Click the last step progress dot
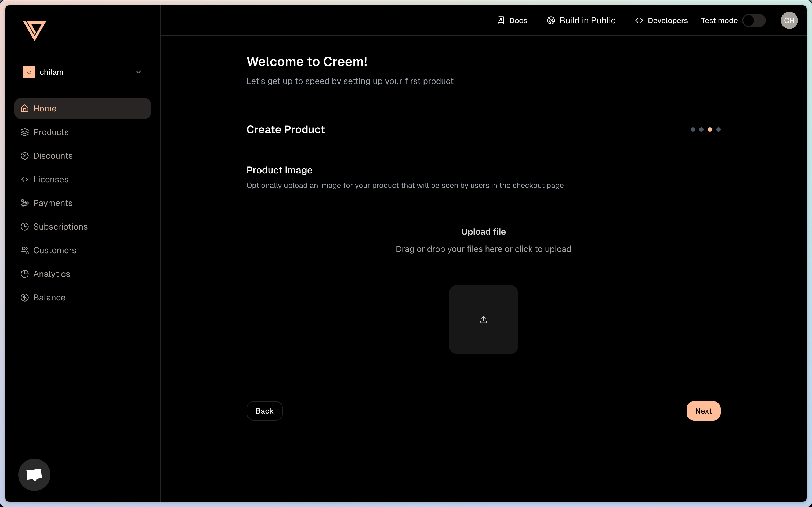This screenshot has height=507, width=812. [x=719, y=129]
